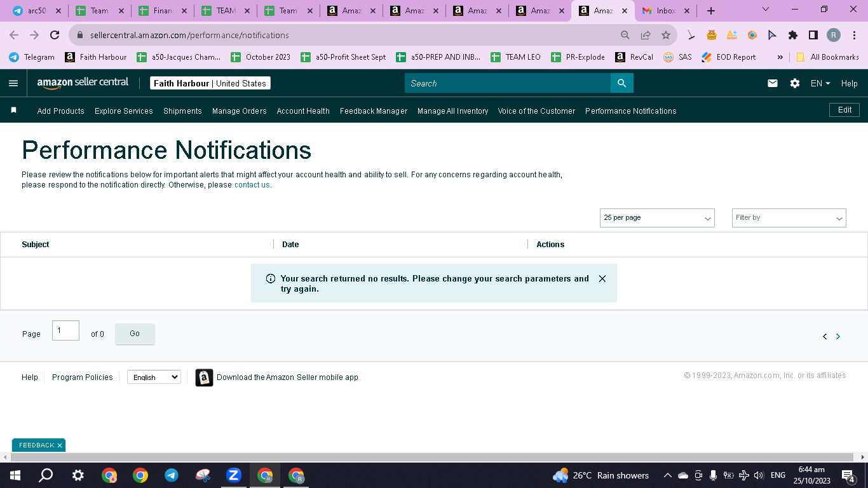The height and width of the screenshot is (488, 868).
Task: Open Account Health
Action: (303, 111)
